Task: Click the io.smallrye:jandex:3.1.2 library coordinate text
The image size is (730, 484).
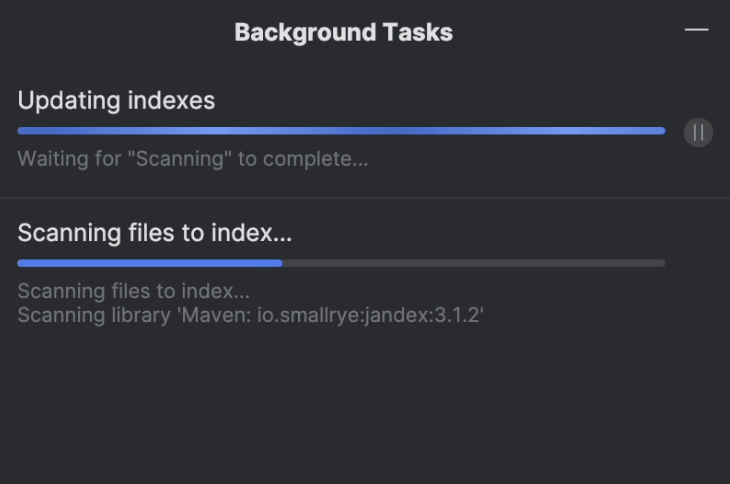Action: (x=368, y=316)
